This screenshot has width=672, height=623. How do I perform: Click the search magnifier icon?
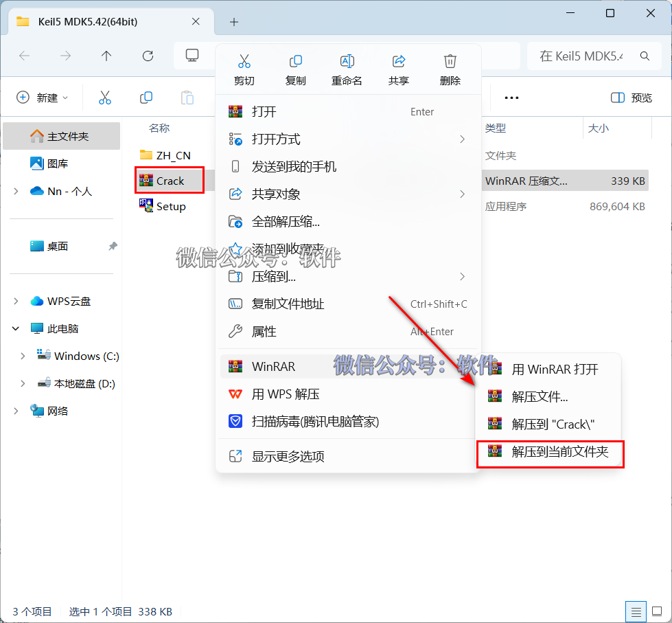click(645, 56)
